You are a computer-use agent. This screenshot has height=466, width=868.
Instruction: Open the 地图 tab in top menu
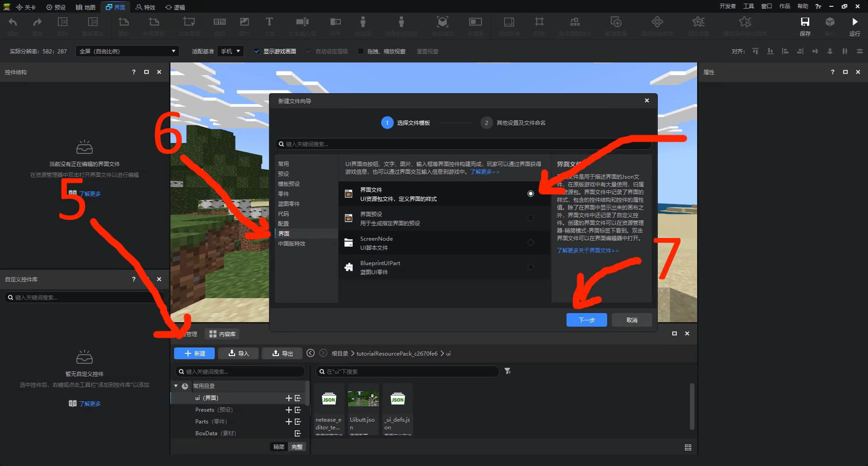point(85,7)
